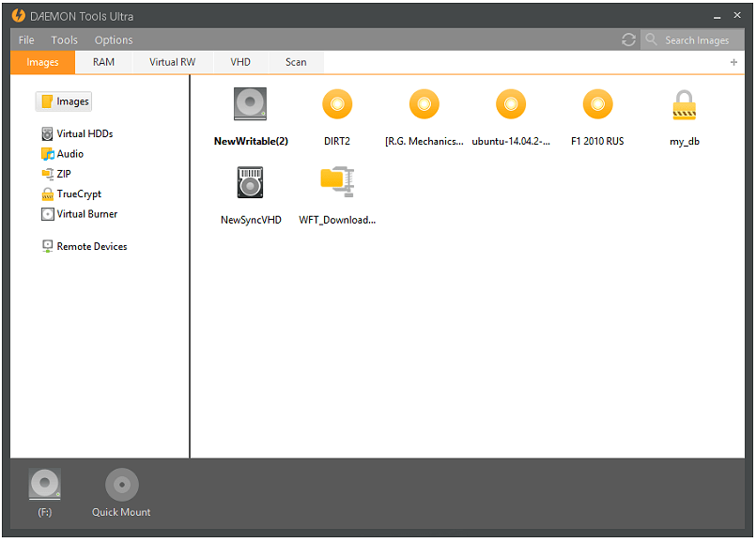Select the my_db padlock image icon
756x542 pixels.
click(685, 105)
